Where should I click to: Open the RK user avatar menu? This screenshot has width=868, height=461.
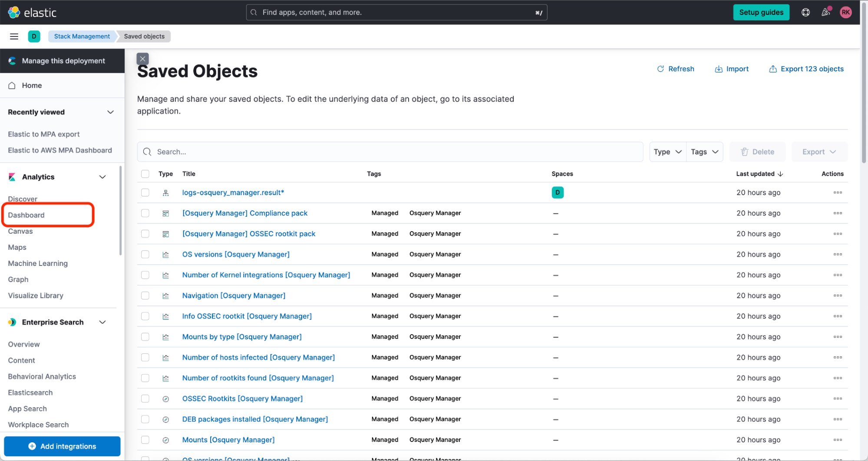(845, 13)
